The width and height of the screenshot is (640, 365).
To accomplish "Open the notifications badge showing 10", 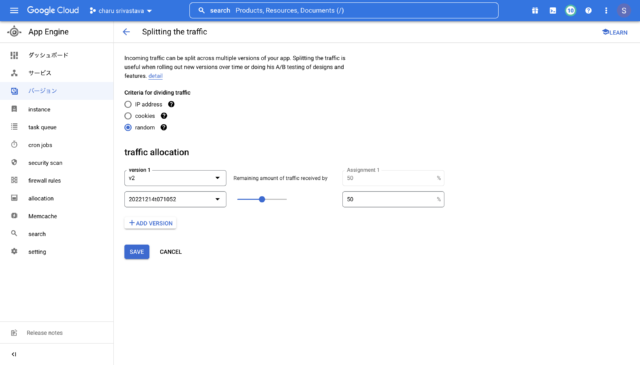I will 570,11.
